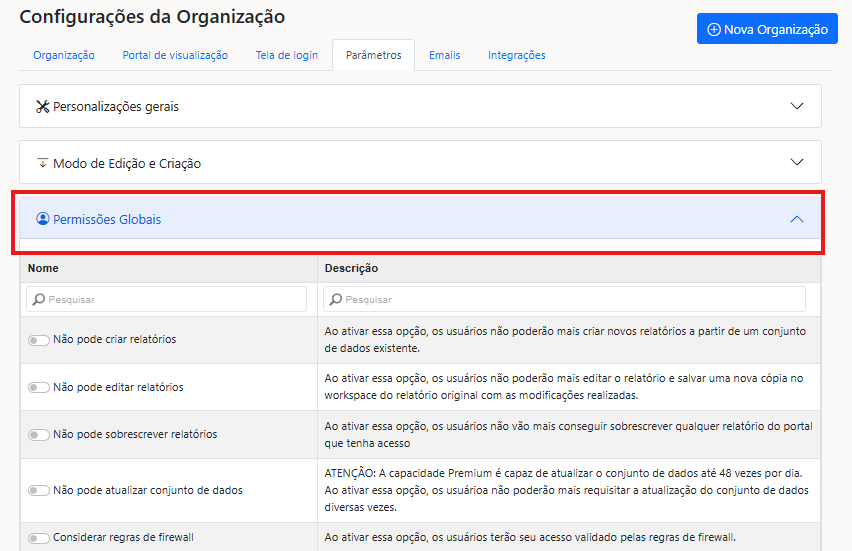Image resolution: width=852 pixels, height=551 pixels.
Task: Open the Integrações tab
Action: pos(516,55)
